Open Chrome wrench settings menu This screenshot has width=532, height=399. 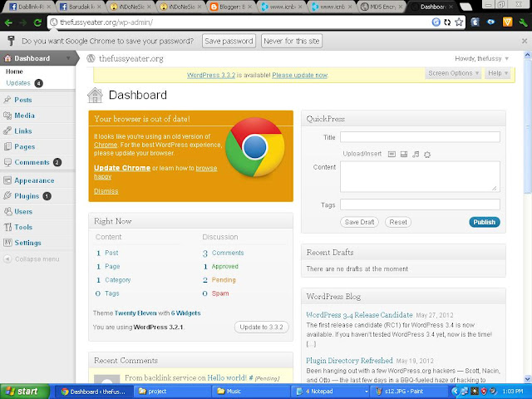[x=523, y=22]
